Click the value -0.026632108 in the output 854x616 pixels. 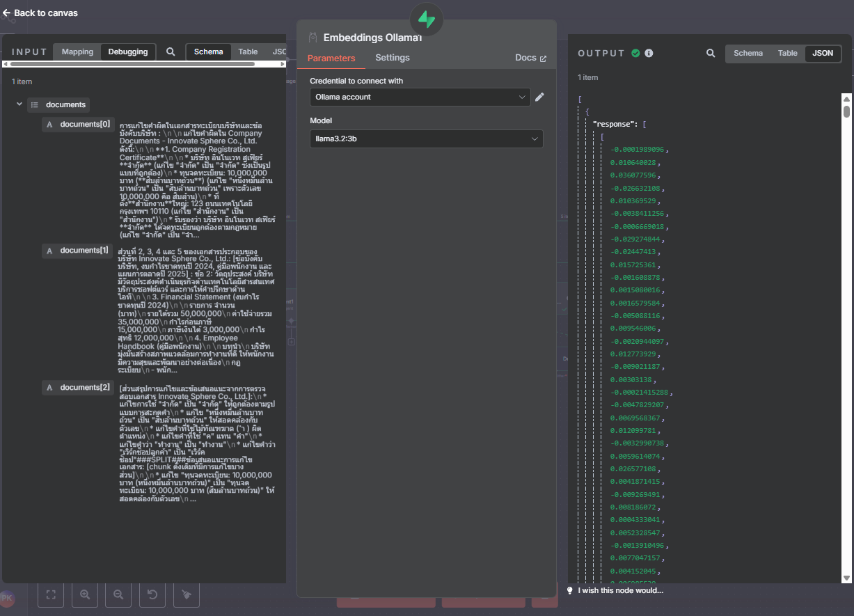tap(636, 188)
